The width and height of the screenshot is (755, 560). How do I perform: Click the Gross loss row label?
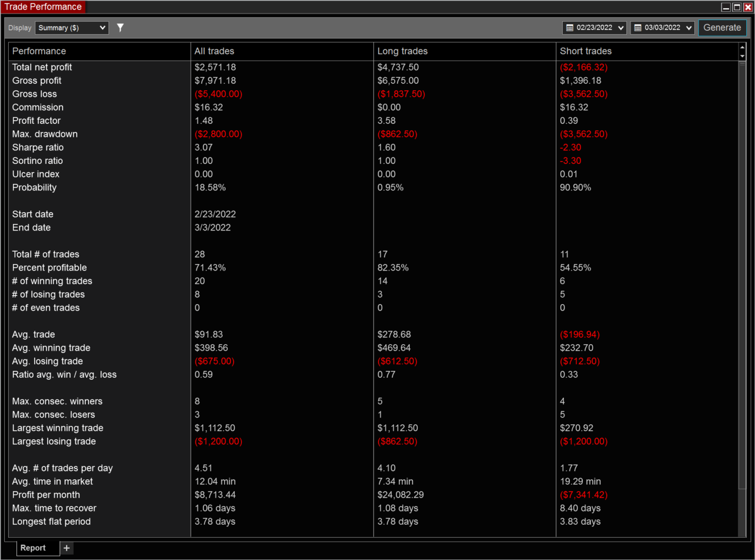[x=35, y=94]
